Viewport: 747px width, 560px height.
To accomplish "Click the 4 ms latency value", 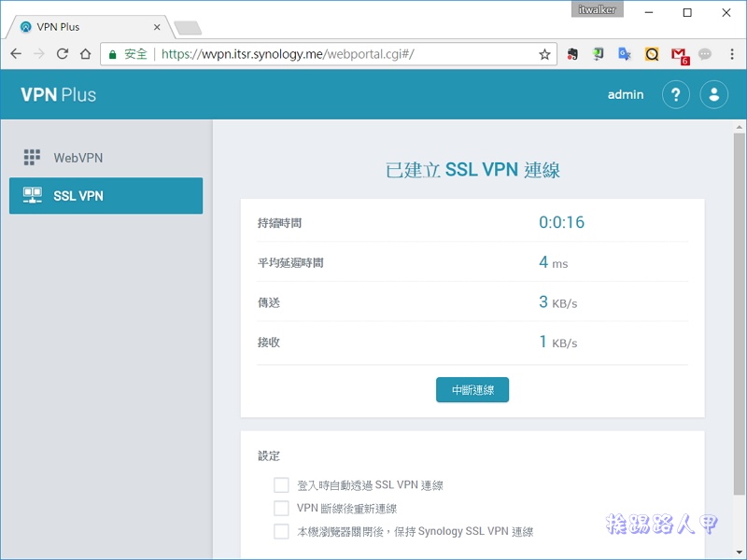I will click(x=554, y=262).
